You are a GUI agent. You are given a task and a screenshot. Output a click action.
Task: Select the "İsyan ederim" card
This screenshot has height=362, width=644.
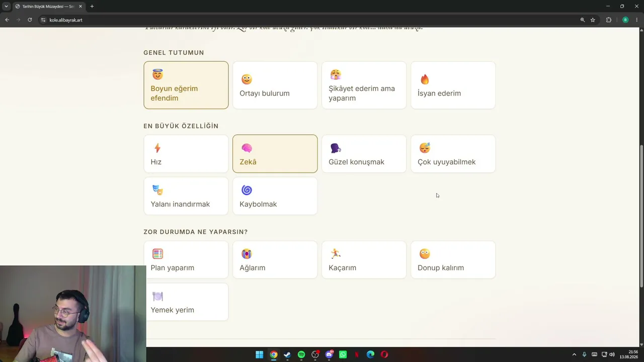tap(453, 85)
